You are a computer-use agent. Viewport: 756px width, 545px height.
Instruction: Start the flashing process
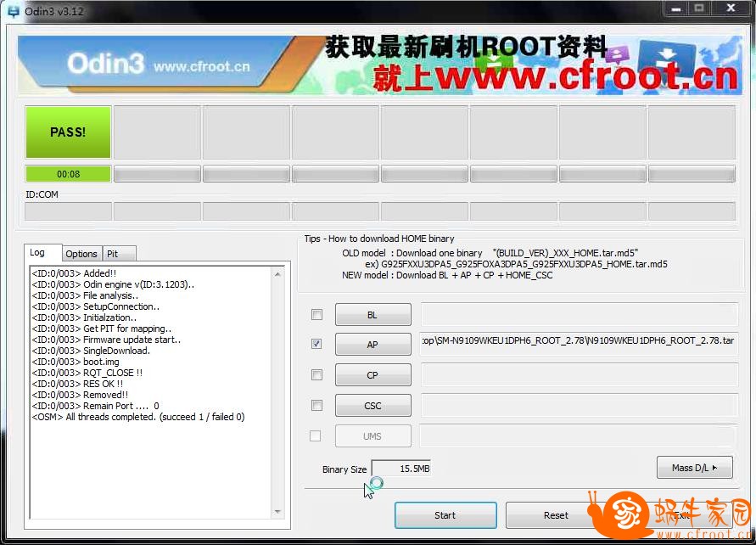pyautogui.click(x=445, y=515)
